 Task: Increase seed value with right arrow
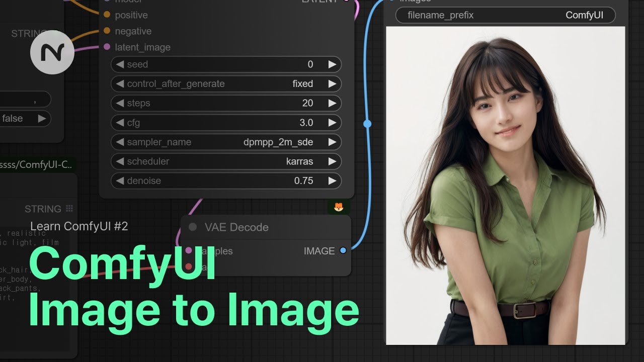tap(332, 64)
